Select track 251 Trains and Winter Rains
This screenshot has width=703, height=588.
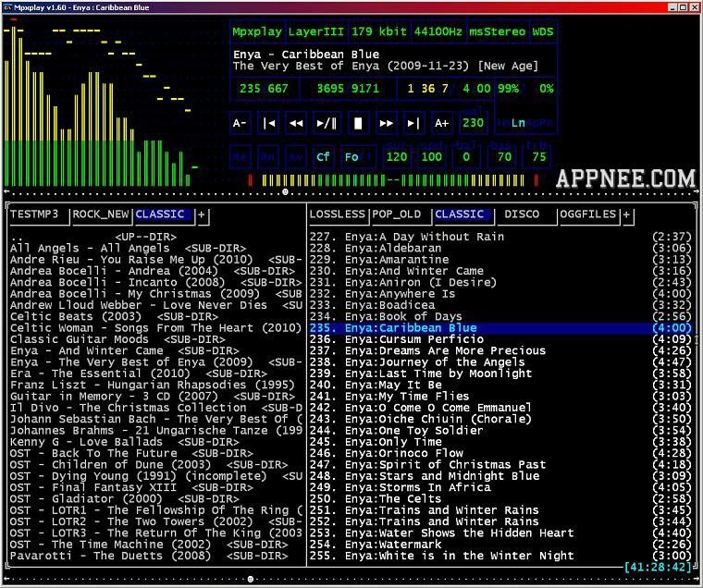pos(500,510)
